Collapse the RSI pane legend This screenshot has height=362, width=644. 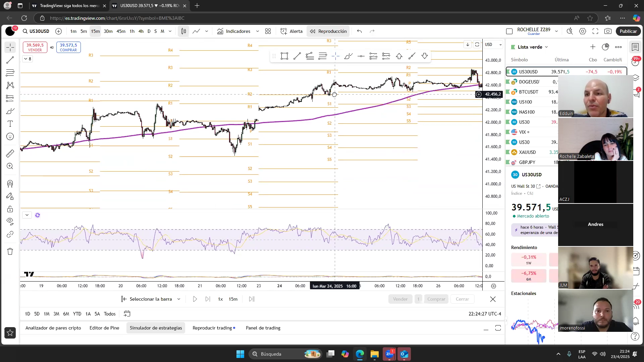coord(27,215)
